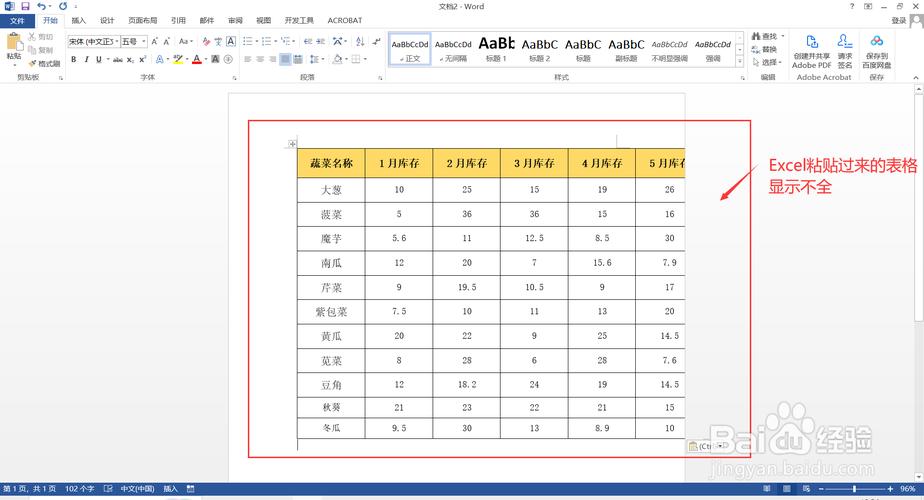924x500 pixels.
Task: Toggle justify alignment
Action: tap(285, 60)
